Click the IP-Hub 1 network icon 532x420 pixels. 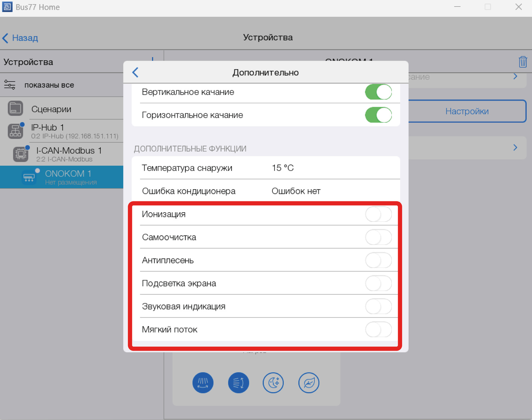click(15, 131)
